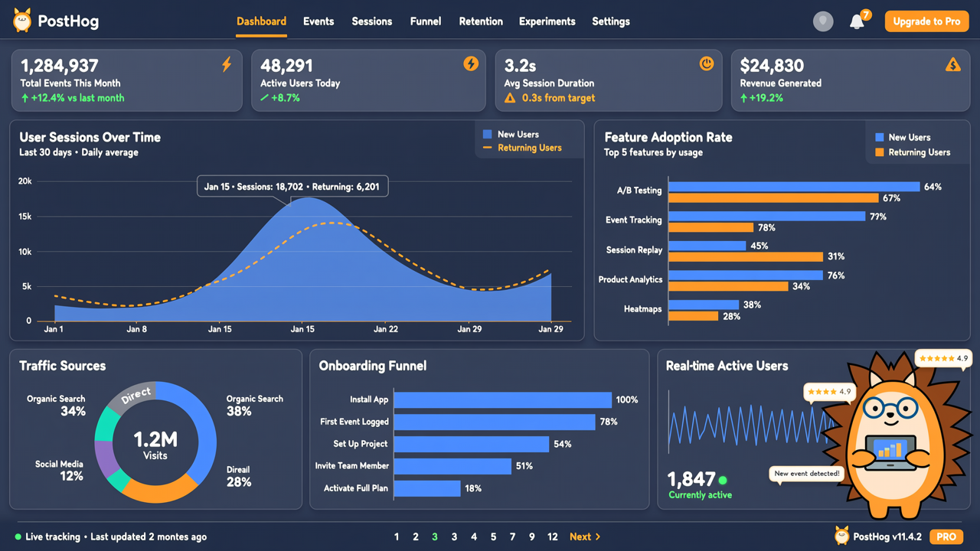The width and height of the screenshot is (980, 551).
Task: Go to the Funnel tab
Action: 426,21
